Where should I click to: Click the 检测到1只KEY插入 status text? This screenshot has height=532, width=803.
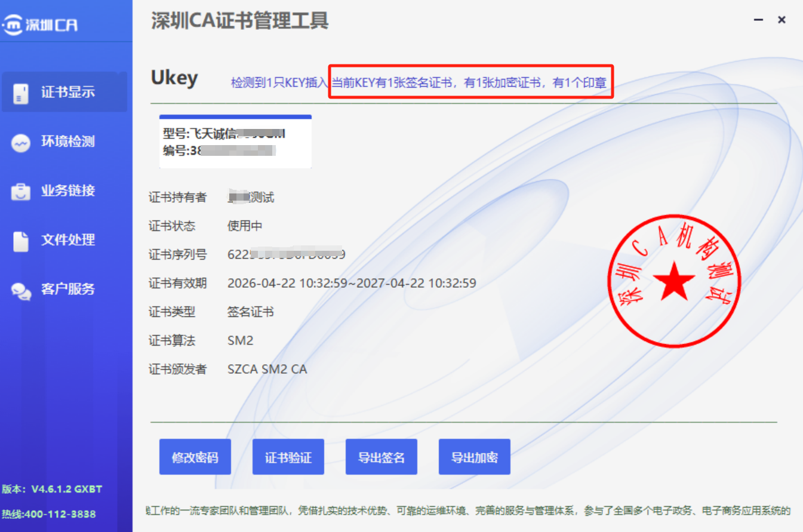280,83
